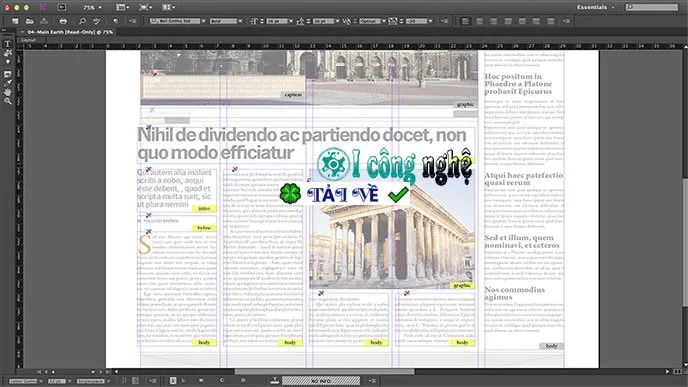The height and width of the screenshot is (387, 688).
Task: Toggle Justify with last line right button
Action: [536, 21]
